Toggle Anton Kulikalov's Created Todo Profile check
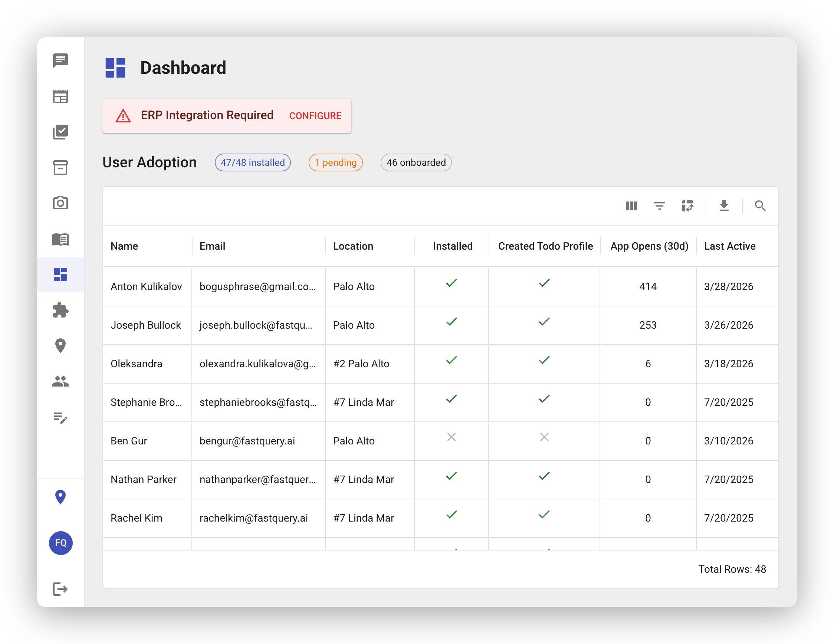Screen dimensions: 834x644 [544, 283]
